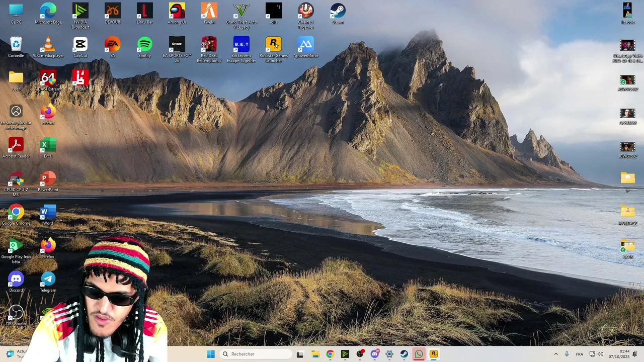Select the JFVI3268 video file
Image resolution: width=644 pixels, height=362 pixels.
[x=627, y=116]
